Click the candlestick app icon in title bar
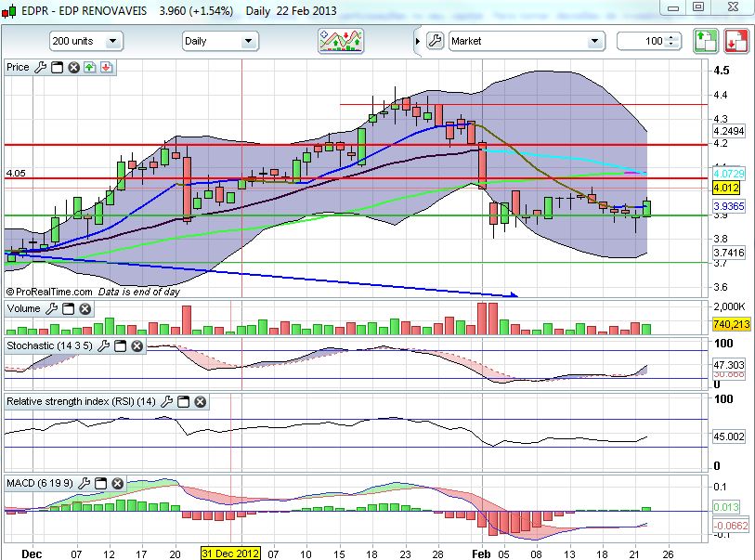Image resolution: width=755 pixels, height=560 pixels. click(8, 11)
